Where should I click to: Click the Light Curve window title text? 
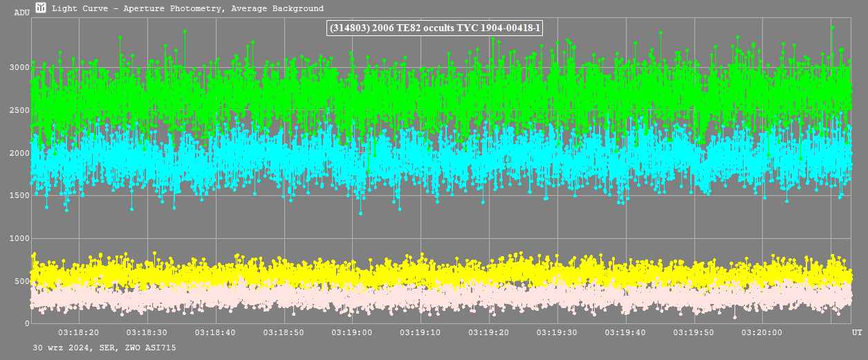(187, 8)
